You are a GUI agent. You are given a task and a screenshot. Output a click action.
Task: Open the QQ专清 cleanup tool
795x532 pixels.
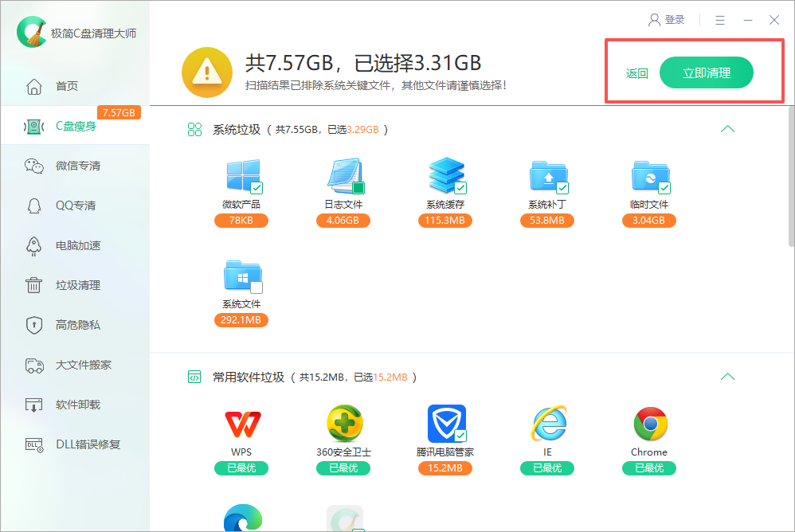coord(75,205)
